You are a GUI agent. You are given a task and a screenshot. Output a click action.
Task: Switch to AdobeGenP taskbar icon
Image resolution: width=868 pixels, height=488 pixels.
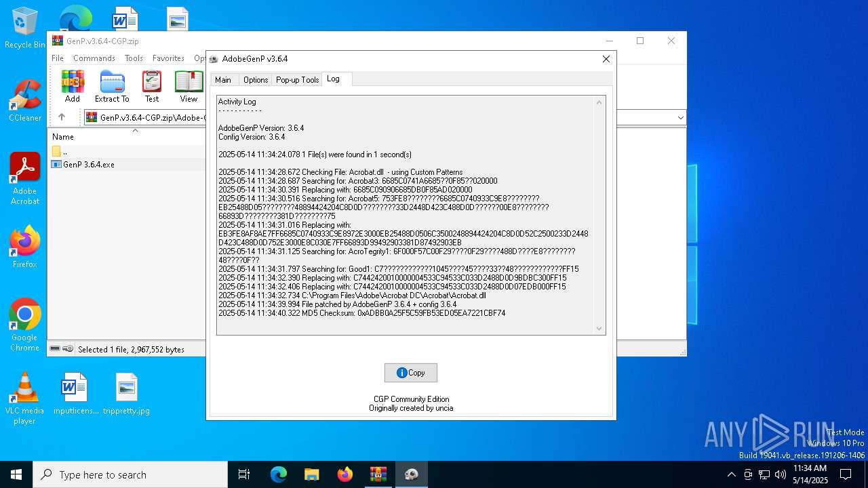point(411,474)
